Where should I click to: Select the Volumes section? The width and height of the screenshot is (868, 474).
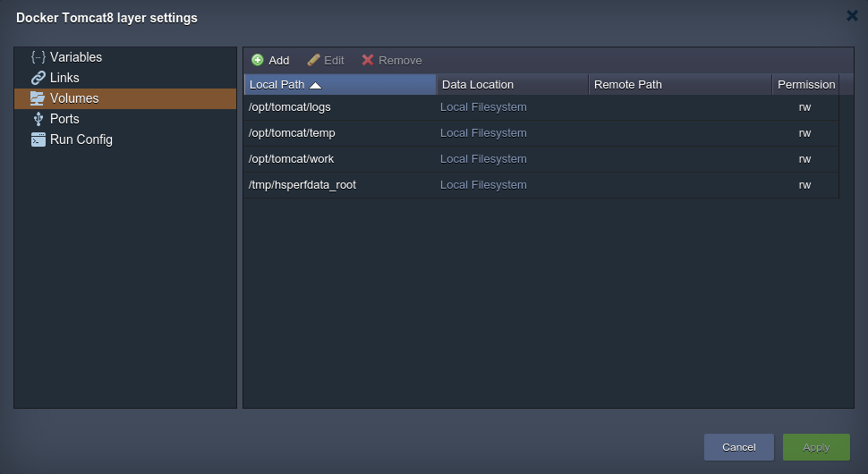pos(125,98)
